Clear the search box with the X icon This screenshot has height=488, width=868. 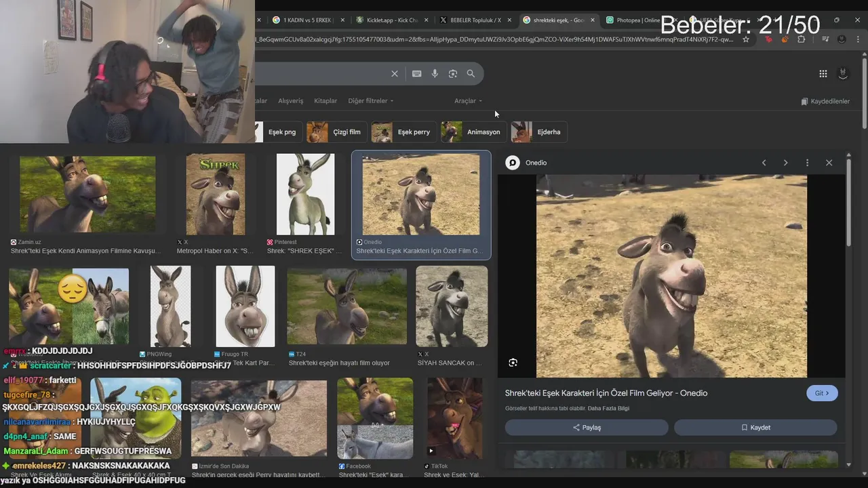395,74
